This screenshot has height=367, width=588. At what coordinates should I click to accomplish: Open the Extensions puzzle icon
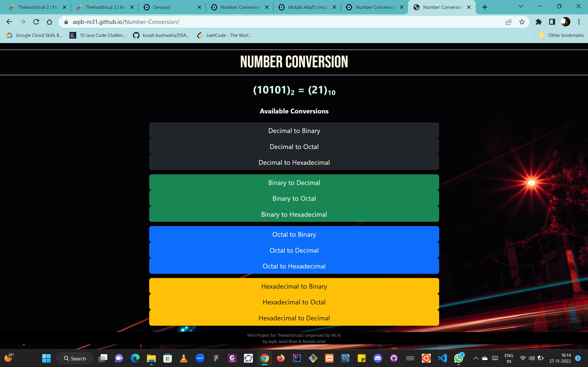(539, 22)
